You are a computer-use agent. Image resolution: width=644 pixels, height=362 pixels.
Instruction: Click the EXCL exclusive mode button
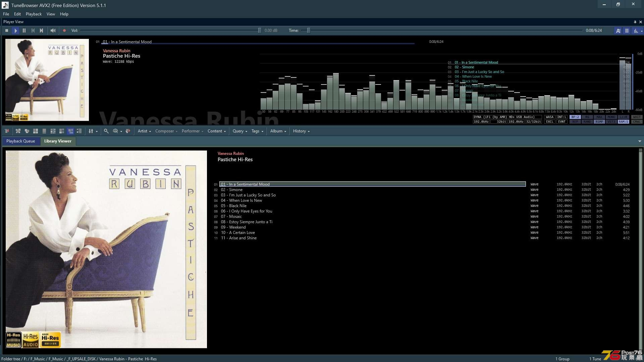[549, 122]
